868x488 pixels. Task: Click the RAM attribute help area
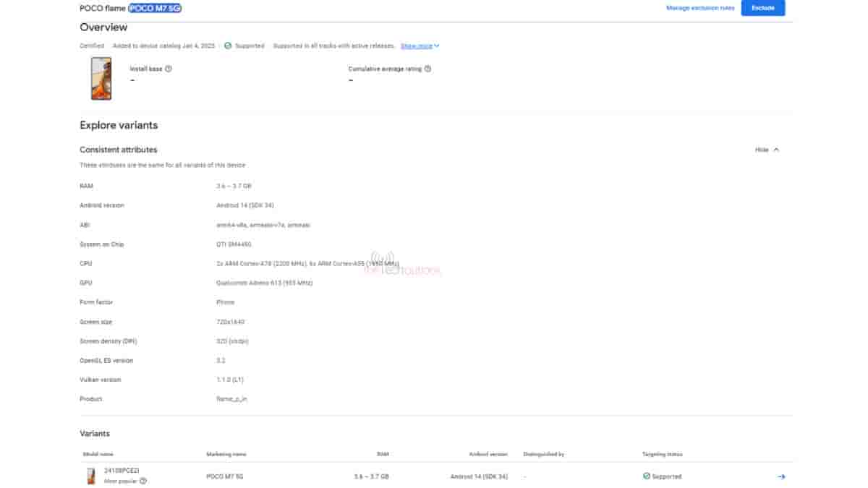pos(87,186)
